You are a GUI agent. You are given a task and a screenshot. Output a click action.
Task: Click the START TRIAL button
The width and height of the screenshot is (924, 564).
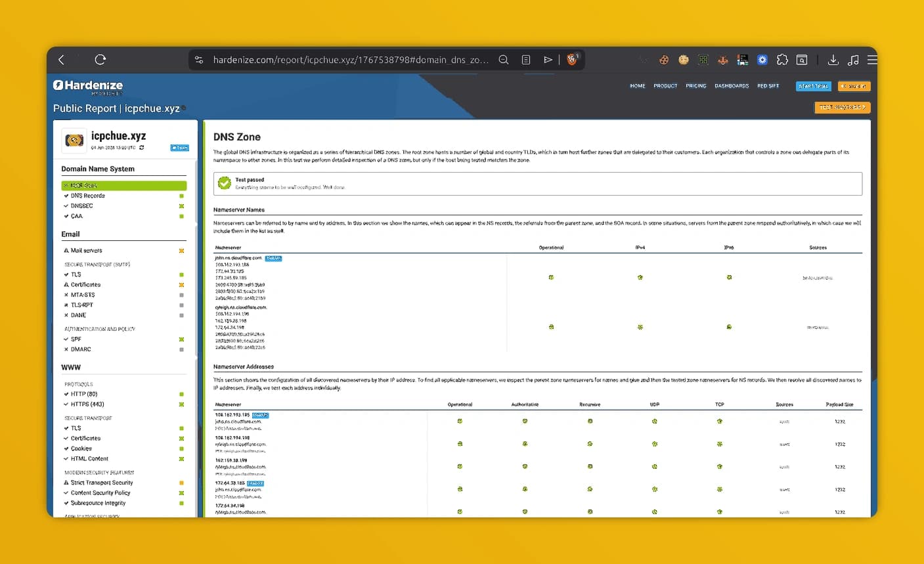tap(814, 86)
